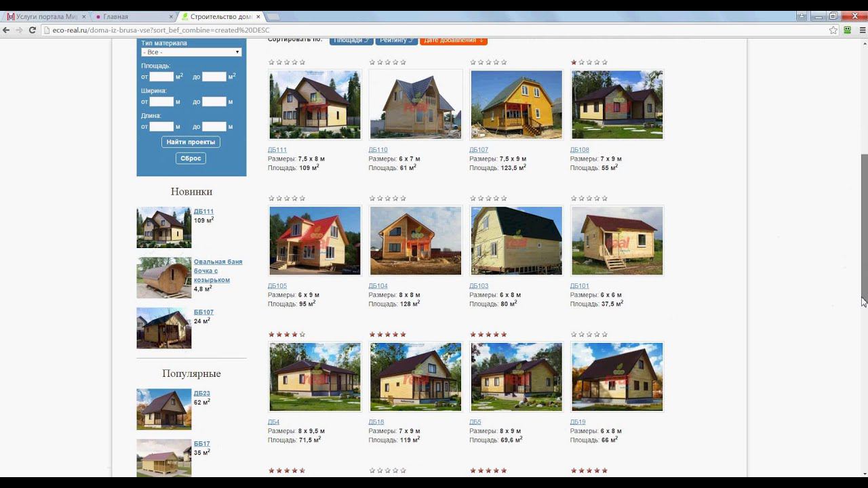Go back to the previous page
Screen dimensions: 868x488
click(6, 30)
